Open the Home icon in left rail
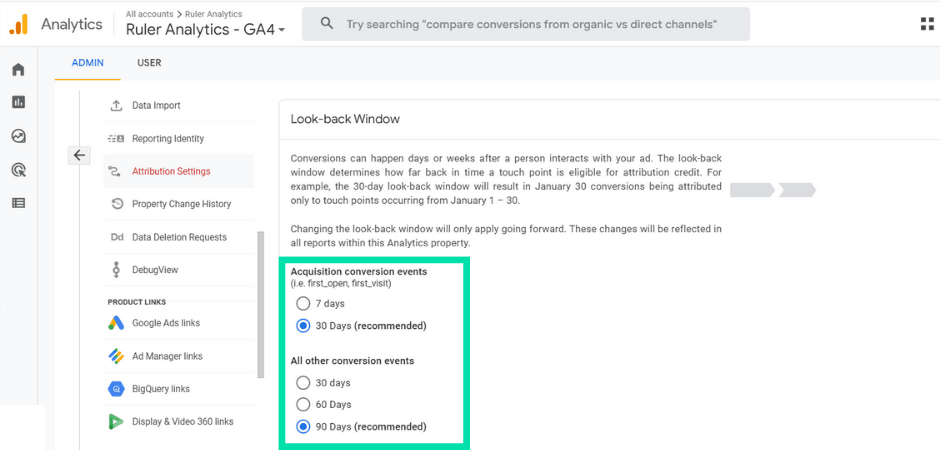The height and width of the screenshot is (450, 940). 18,70
